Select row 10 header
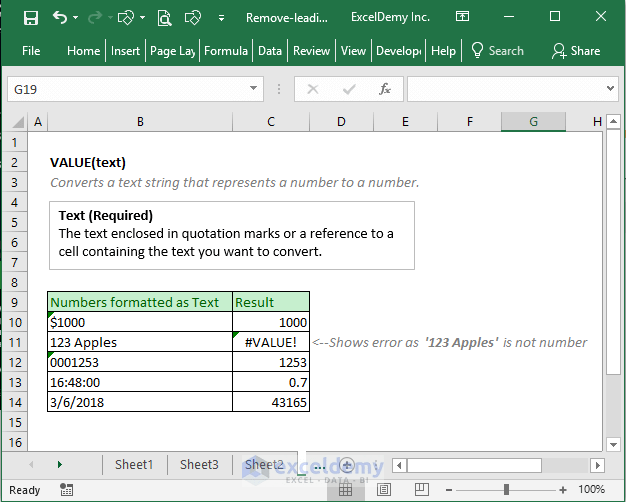This screenshot has width=626, height=502. 15,322
